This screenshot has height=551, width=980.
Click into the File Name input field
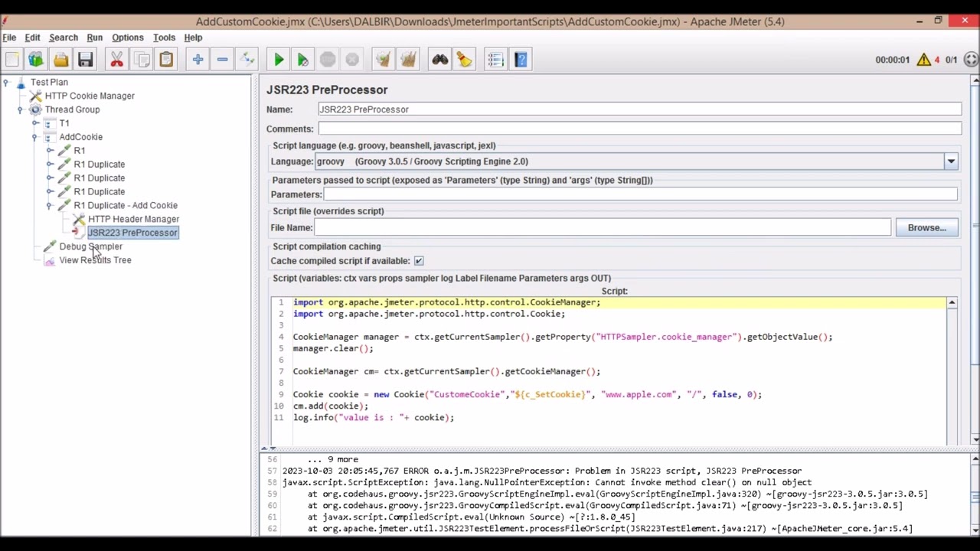[602, 227]
